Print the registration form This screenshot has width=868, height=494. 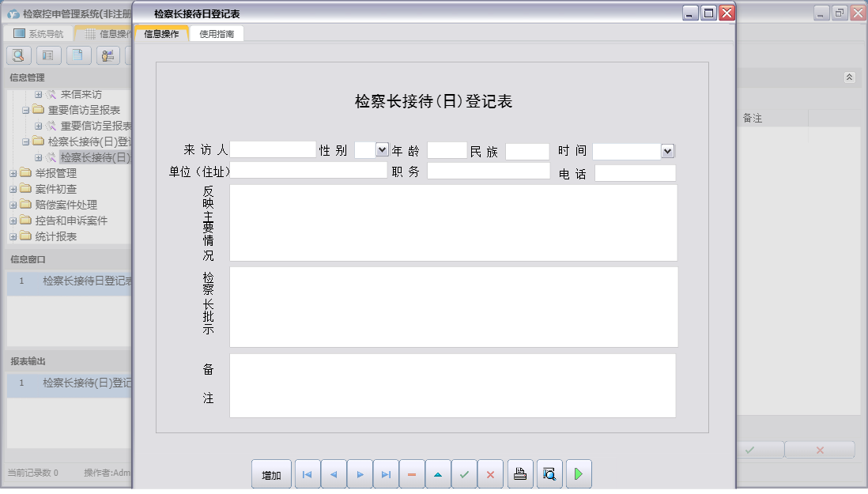pyautogui.click(x=520, y=474)
